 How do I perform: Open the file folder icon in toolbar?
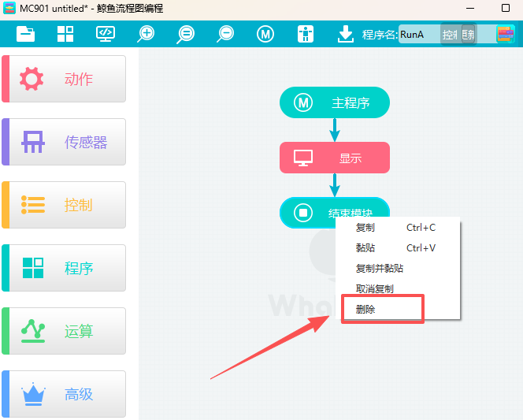tap(26, 34)
